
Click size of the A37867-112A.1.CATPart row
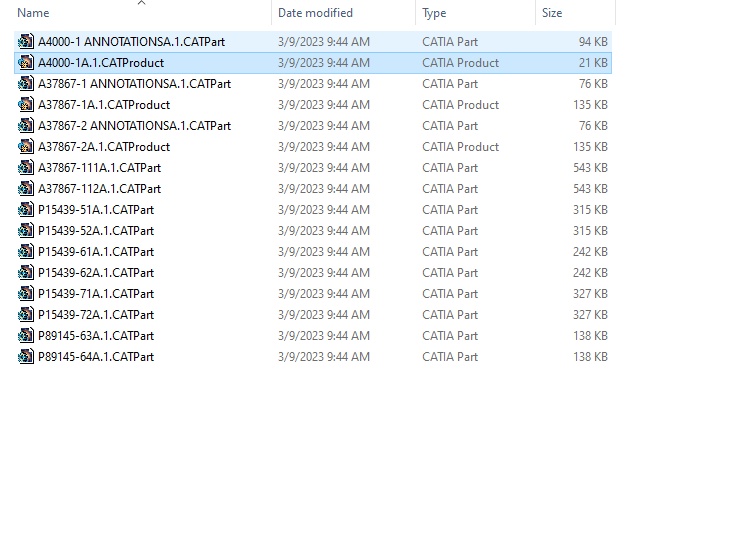[x=590, y=189]
